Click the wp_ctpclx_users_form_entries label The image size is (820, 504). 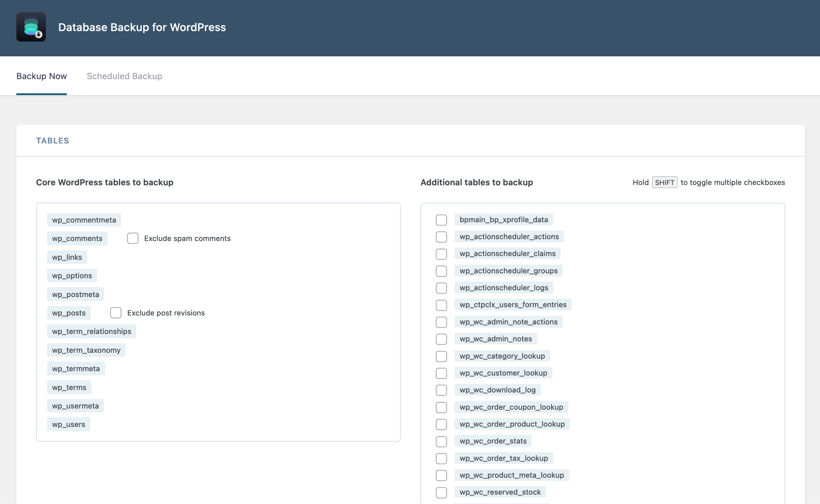pos(513,305)
